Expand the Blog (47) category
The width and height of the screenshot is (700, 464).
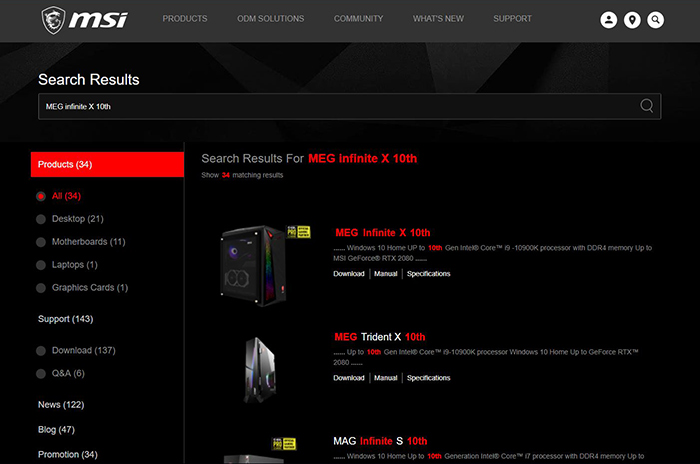coord(59,428)
